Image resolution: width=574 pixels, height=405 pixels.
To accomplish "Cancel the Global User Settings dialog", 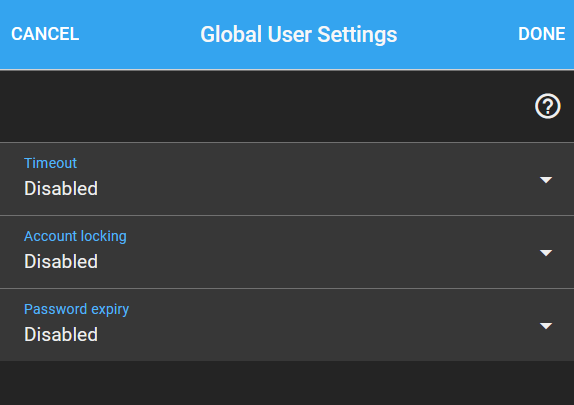I will click(x=45, y=34).
